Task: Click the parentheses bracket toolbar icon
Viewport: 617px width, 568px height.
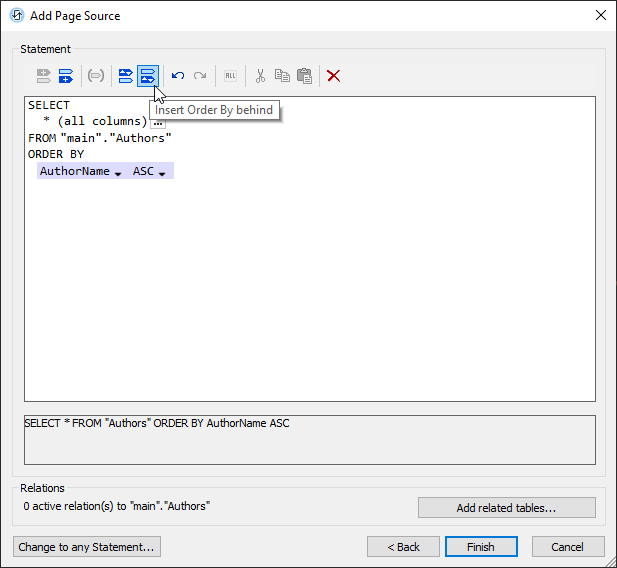Action: point(96,76)
